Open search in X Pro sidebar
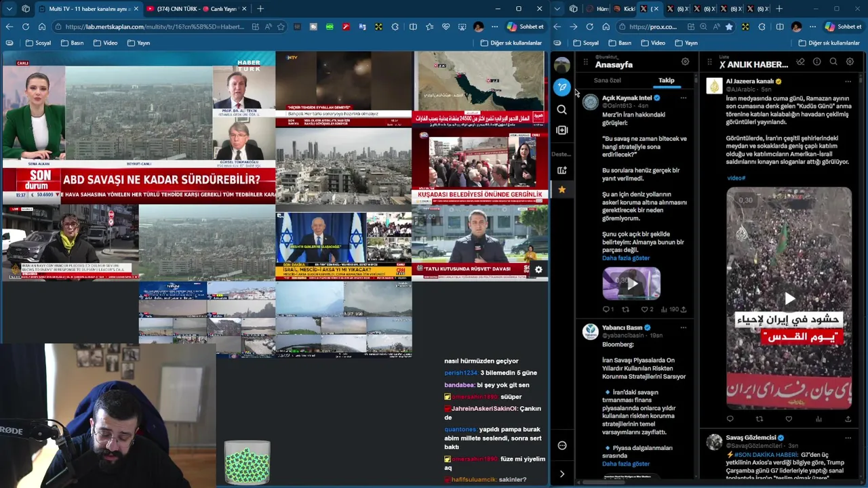 [561, 109]
